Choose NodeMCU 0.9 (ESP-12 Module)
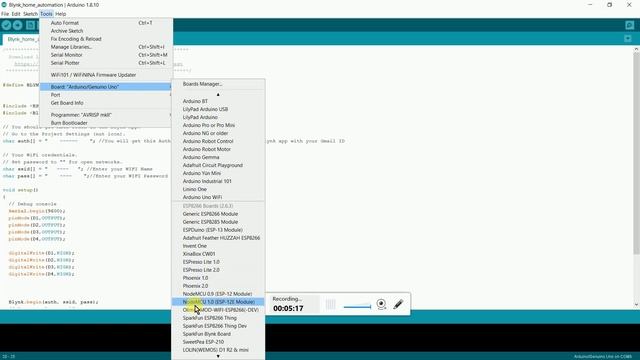 pyautogui.click(x=218, y=294)
